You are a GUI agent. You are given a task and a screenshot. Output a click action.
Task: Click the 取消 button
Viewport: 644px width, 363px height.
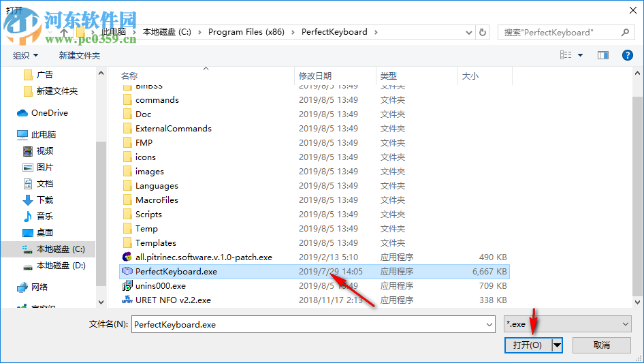602,345
